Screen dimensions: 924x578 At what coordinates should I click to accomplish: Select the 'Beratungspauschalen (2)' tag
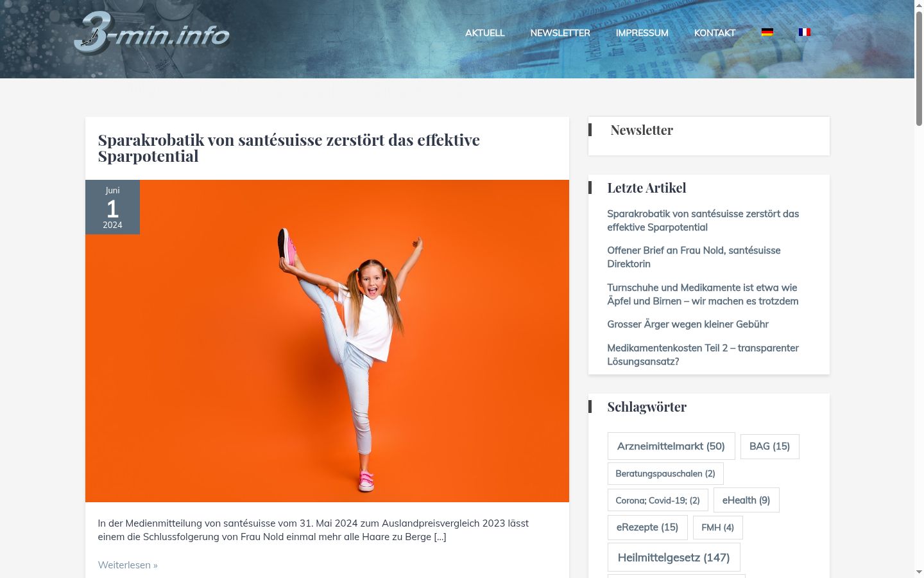(x=665, y=474)
